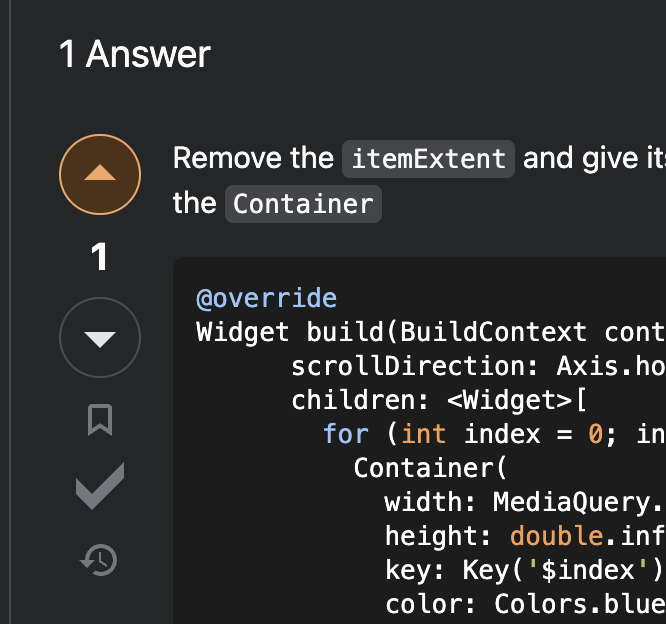Click the vote count number 1
This screenshot has height=624, width=666.
pyautogui.click(x=100, y=258)
